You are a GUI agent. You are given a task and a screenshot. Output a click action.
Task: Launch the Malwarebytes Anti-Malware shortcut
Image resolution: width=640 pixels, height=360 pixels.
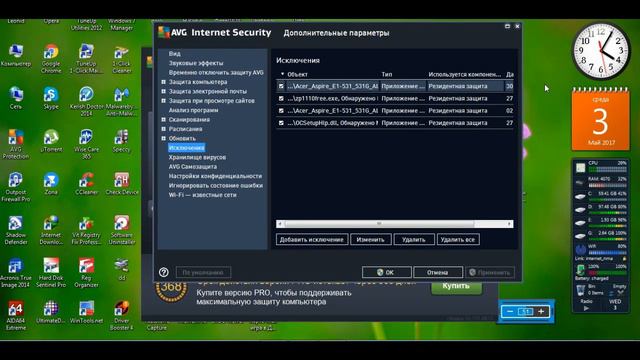click(122, 101)
